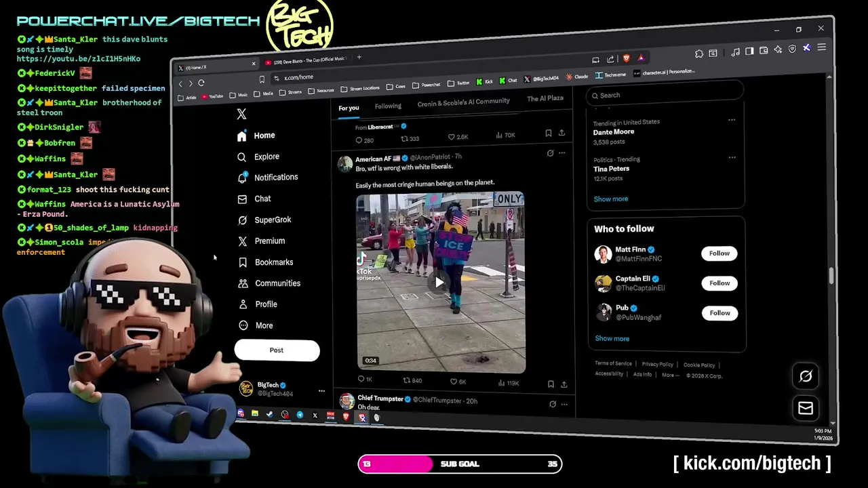Open the Home item in the sidebar
The width and height of the screenshot is (868, 488).
[256, 136]
